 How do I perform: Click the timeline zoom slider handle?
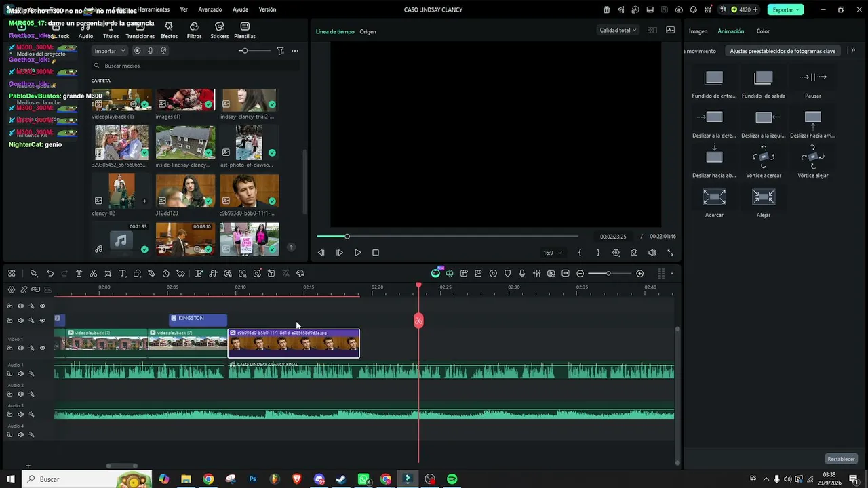608,274
